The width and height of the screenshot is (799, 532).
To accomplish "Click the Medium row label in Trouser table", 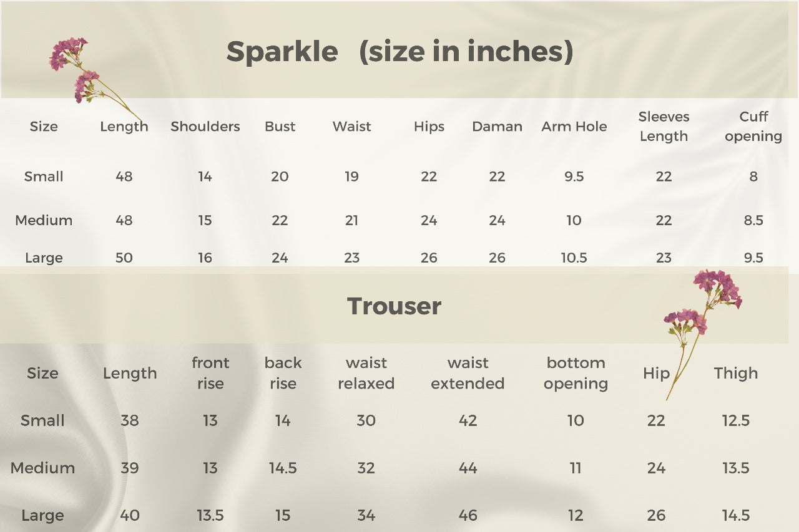I will (x=42, y=468).
